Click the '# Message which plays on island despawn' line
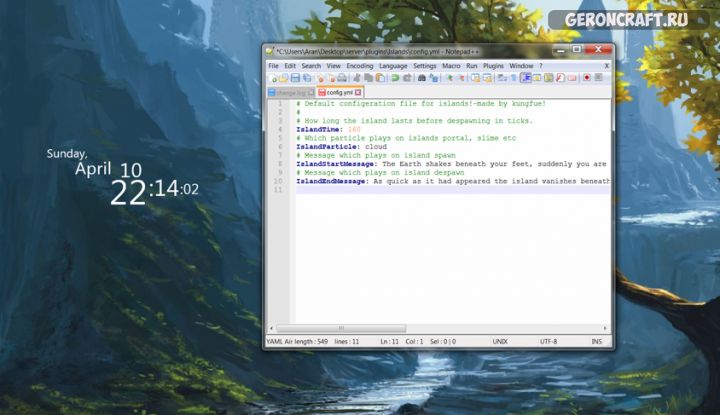Viewport: 720px width, 415px height. (x=380, y=173)
